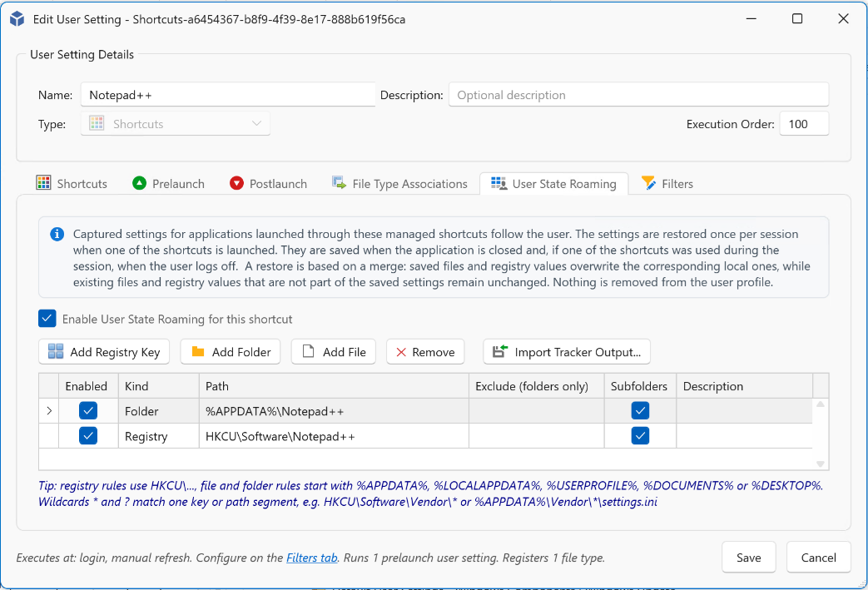The height and width of the screenshot is (590, 868).
Task: Click the Name field containing Notepad++
Action: (x=228, y=95)
